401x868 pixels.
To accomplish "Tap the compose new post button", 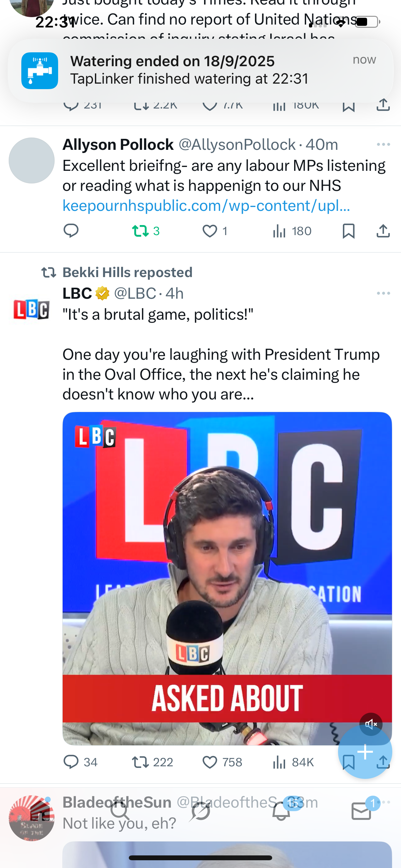I will 365,752.
